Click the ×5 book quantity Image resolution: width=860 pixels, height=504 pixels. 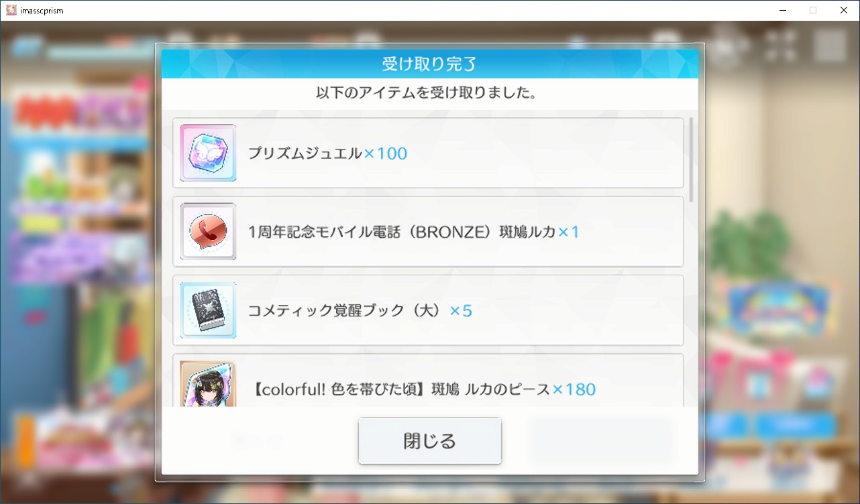click(x=461, y=311)
